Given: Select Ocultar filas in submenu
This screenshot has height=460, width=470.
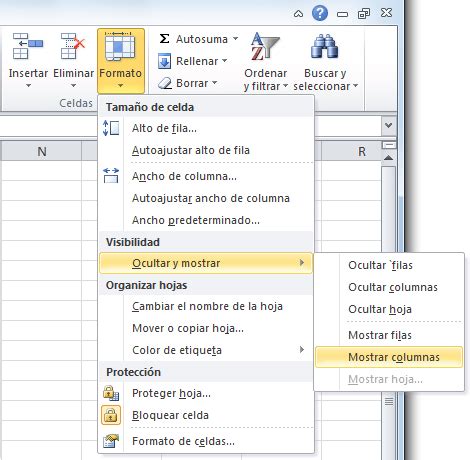Looking at the screenshot, I should click(x=389, y=265).
